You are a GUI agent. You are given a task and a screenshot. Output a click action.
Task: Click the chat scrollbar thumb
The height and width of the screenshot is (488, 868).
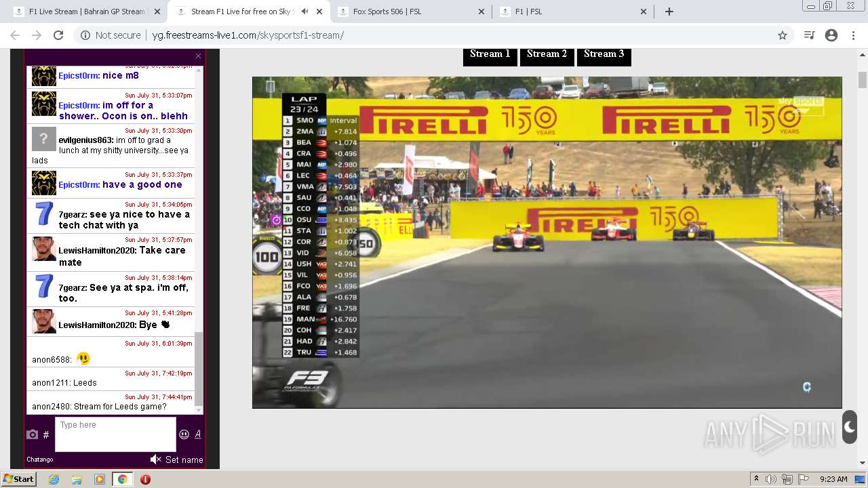pos(199,369)
